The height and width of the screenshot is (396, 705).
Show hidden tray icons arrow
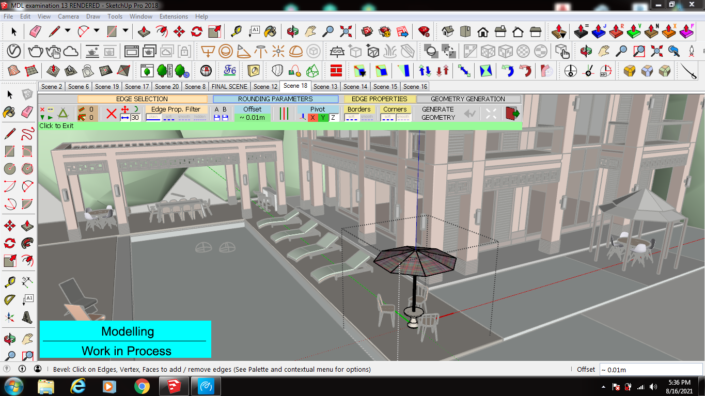(603, 387)
